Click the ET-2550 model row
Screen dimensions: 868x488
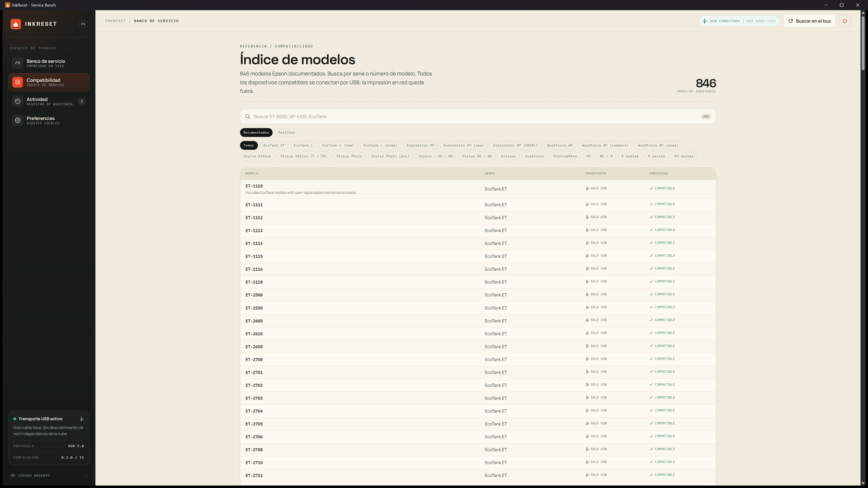(478, 308)
